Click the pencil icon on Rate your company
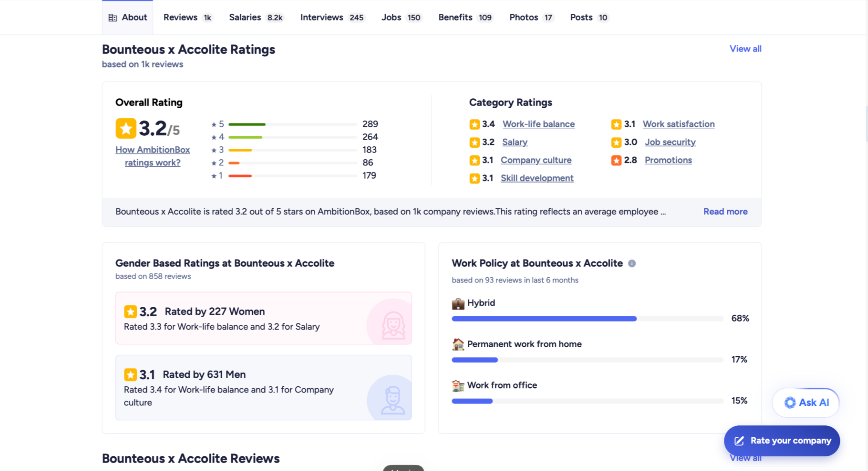This screenshot has width=868, height=471. 739,441
